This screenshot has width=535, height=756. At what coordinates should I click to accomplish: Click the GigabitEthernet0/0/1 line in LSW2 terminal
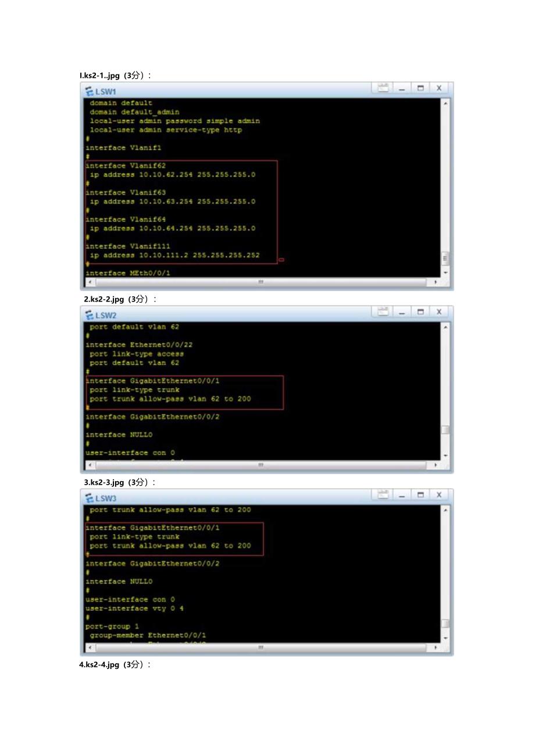click(152, 381)
